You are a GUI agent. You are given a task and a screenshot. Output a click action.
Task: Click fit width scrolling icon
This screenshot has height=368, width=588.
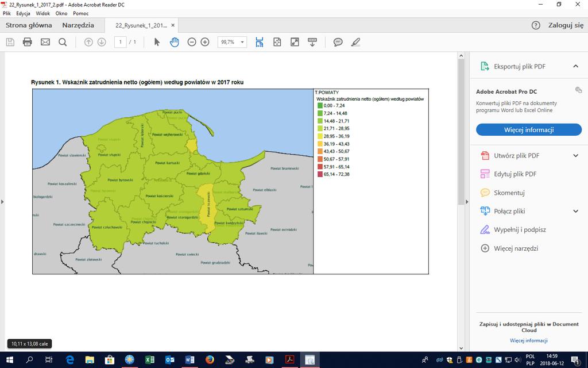(260, 42)
